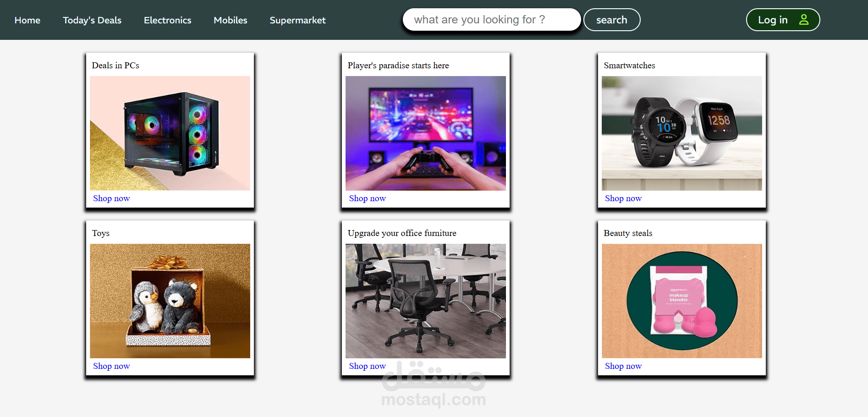Image resolution: width=868 pixels, height=417 pixels.
Task: Click the 'Smartwatches' card title
Action: 629,66
